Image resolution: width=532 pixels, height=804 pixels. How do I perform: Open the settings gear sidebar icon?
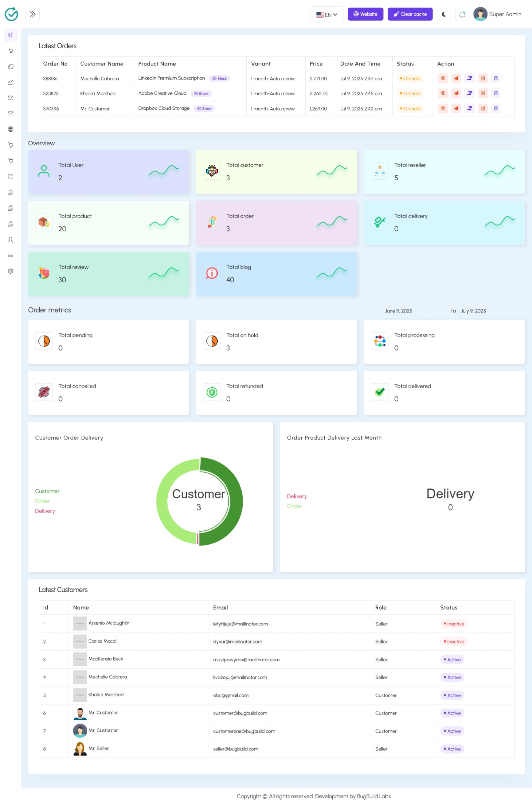coord(11,271)
